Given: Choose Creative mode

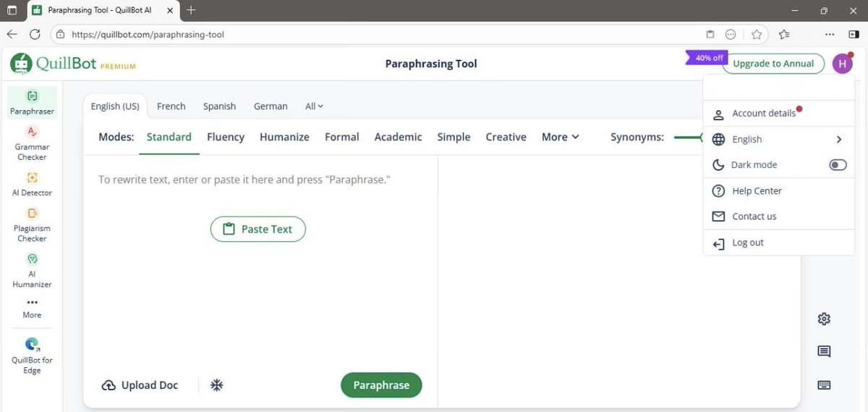Looking at the screenshot, I should (506, 137).
